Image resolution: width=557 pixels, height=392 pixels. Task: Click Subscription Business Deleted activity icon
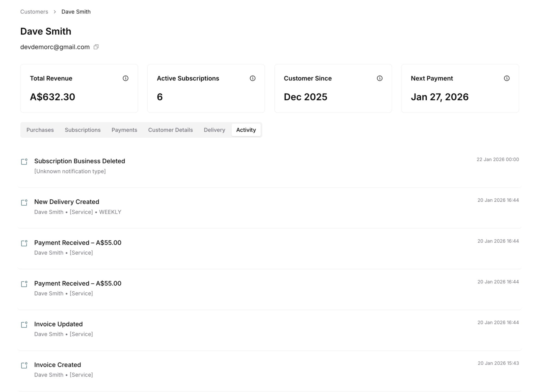(24, 162)
